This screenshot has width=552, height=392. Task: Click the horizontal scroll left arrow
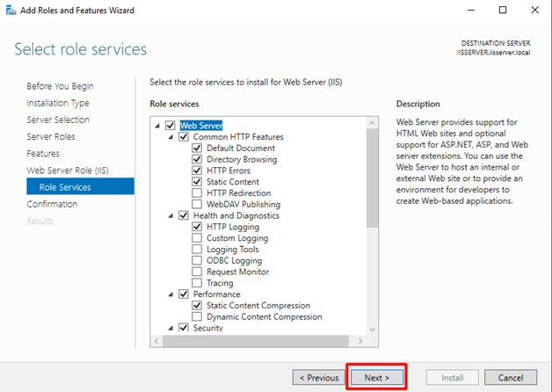pos(156,341)
